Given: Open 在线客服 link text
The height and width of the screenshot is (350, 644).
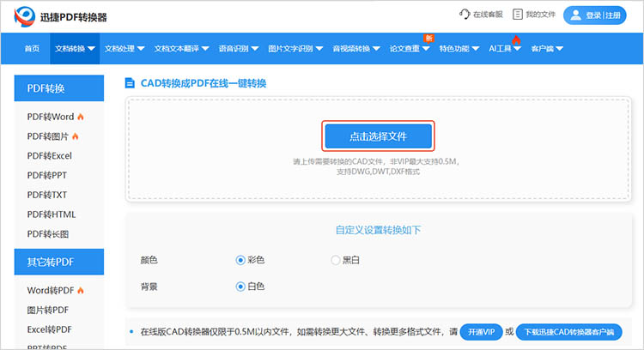Looking at the screenshot, I should coord(488,15).
